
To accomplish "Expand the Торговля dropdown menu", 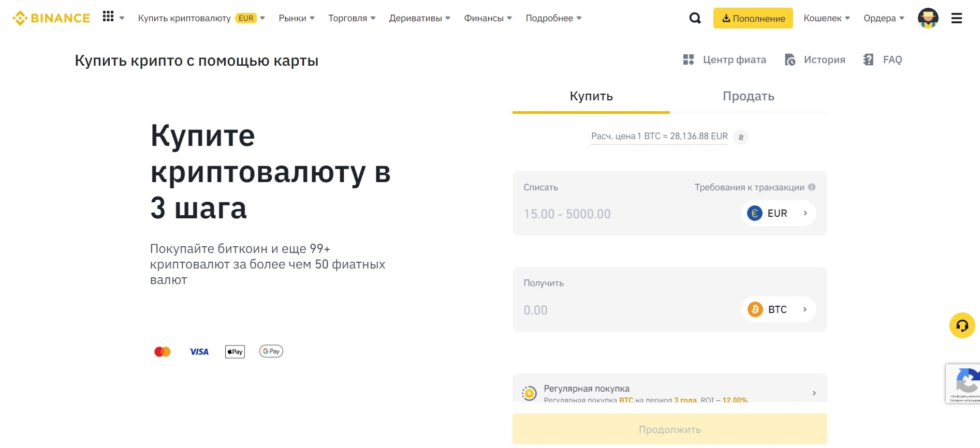I will (352, 18).
